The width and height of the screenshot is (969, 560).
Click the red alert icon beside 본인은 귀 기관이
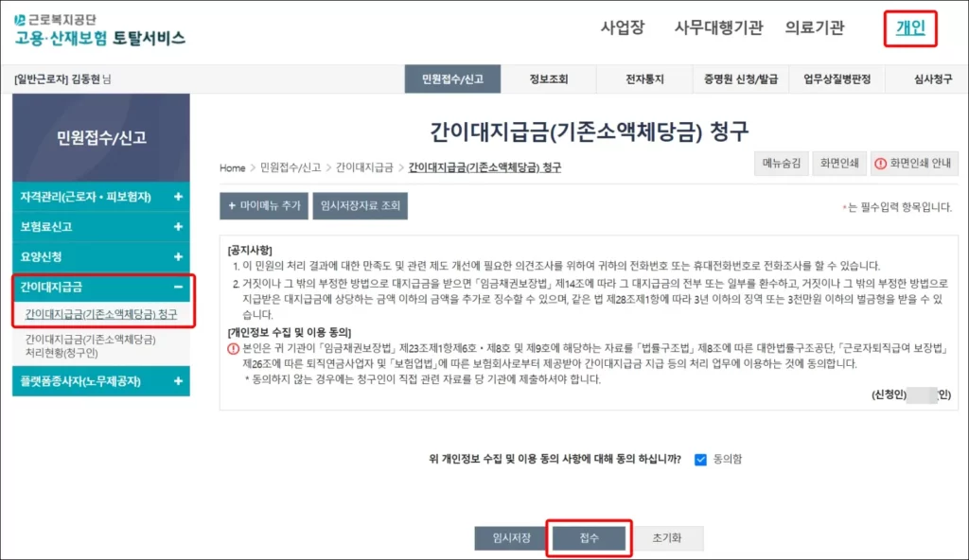click(233, 349)
